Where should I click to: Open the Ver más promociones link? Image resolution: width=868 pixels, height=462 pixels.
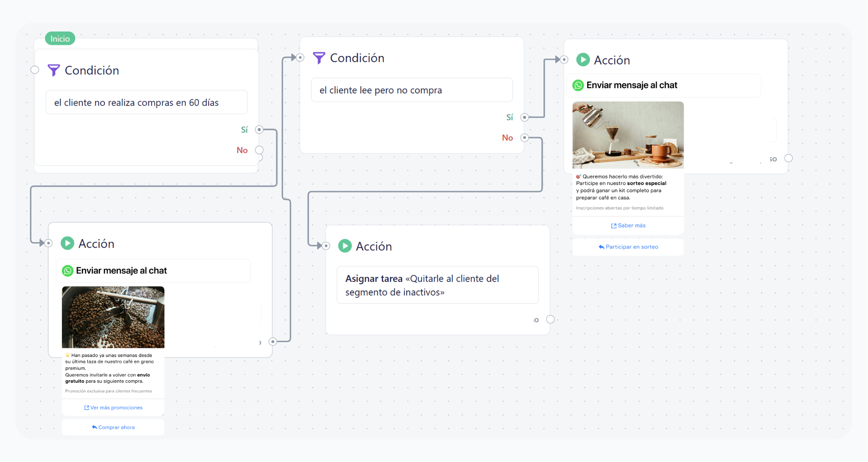pyautogui.click(x=113, y=408)
